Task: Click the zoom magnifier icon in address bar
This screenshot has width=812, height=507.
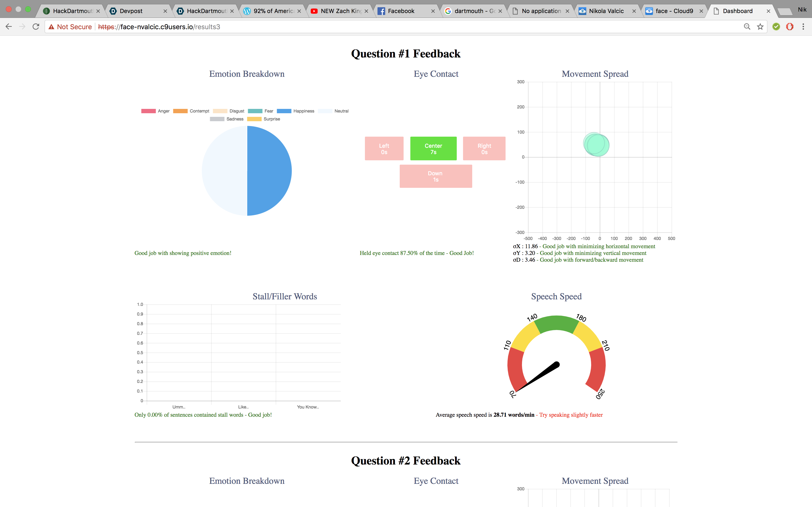Action: pyautogui.click(x=747, y=27)
